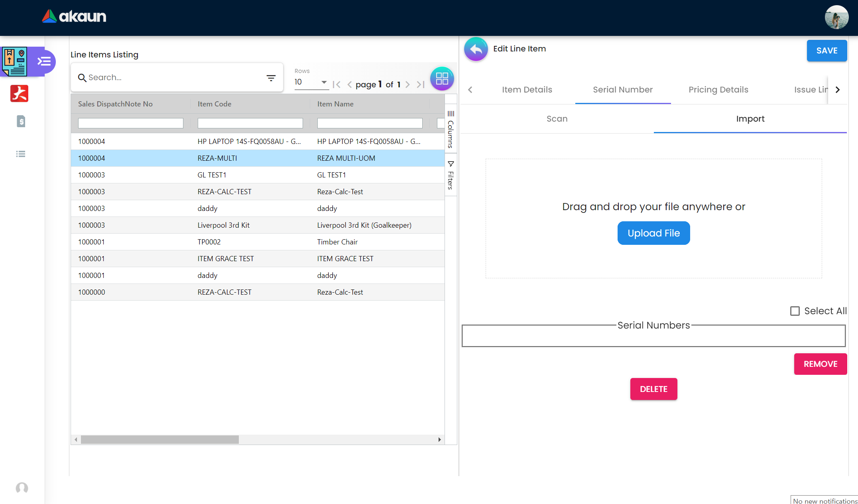Click the back arrow beside Edit Line Item
Image resolution: width=858 pixels, height=504 pixels.
pyautogui.click(x=476, y=49)
